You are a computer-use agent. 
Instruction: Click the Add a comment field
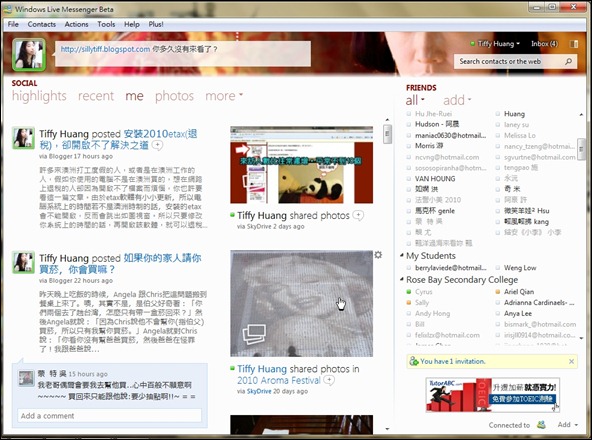point(109,416)
